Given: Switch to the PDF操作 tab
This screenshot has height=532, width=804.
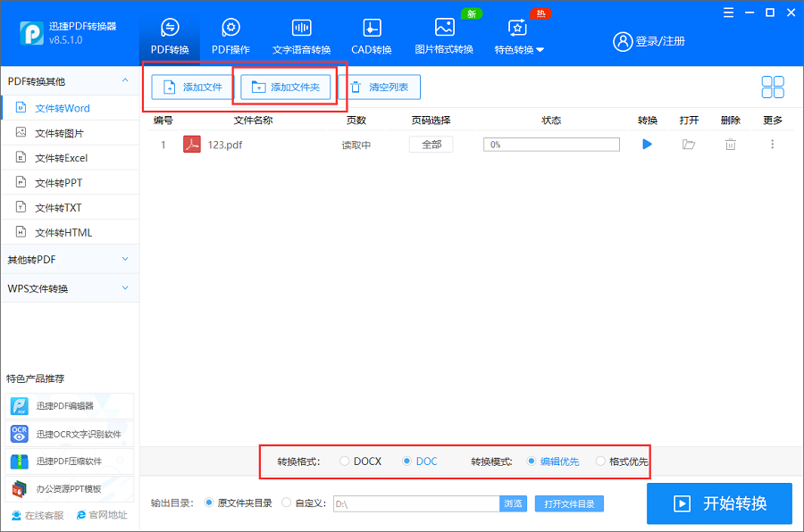Looking at the screenshot, I should pos(230,37).
